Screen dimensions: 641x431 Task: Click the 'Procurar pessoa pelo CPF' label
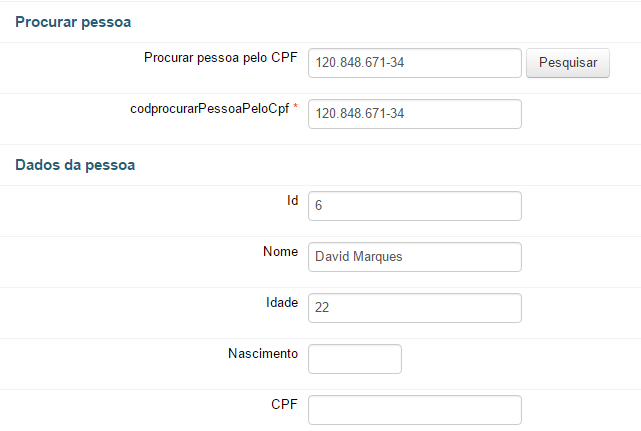pyautogui.click(x=221, y=57)
